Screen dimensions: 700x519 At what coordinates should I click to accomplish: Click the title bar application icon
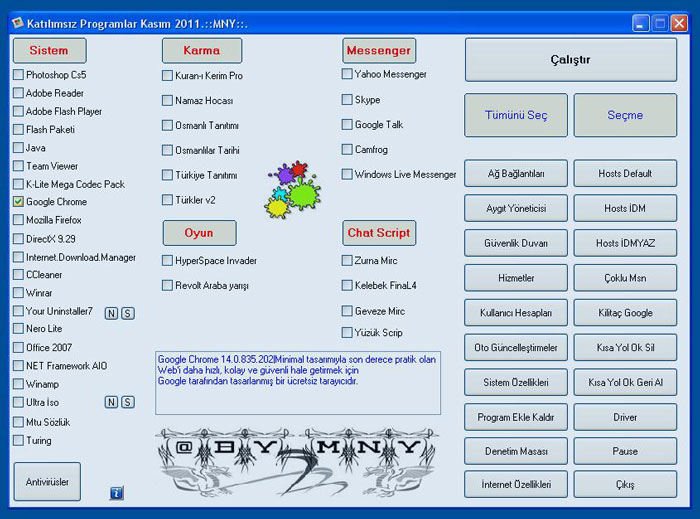(x=18, y=23)
